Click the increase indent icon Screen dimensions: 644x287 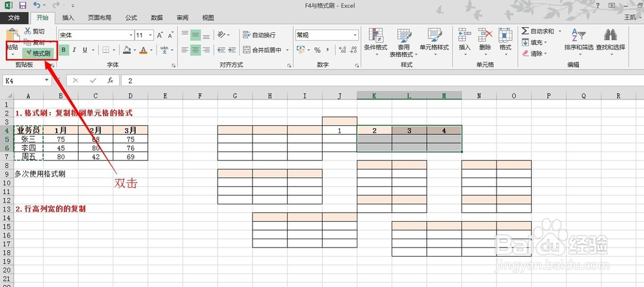[232, 50]
